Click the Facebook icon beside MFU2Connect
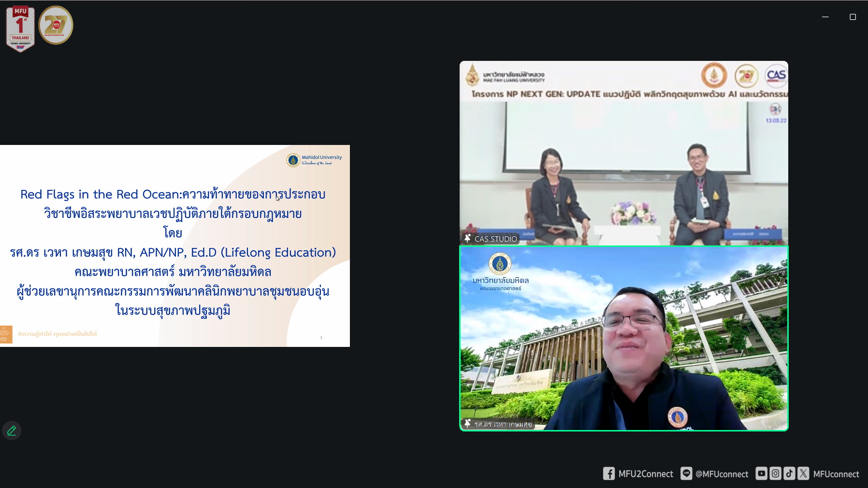The image size is (868, 488). pyautogui.click(x=608, y=474)
